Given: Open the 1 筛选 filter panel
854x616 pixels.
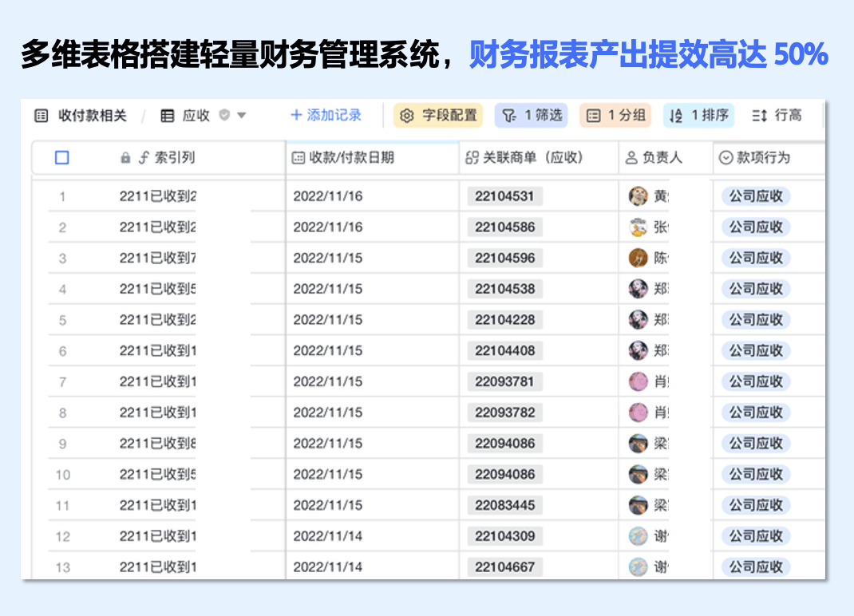Looking at the screenshot, I should pos(532,116).
